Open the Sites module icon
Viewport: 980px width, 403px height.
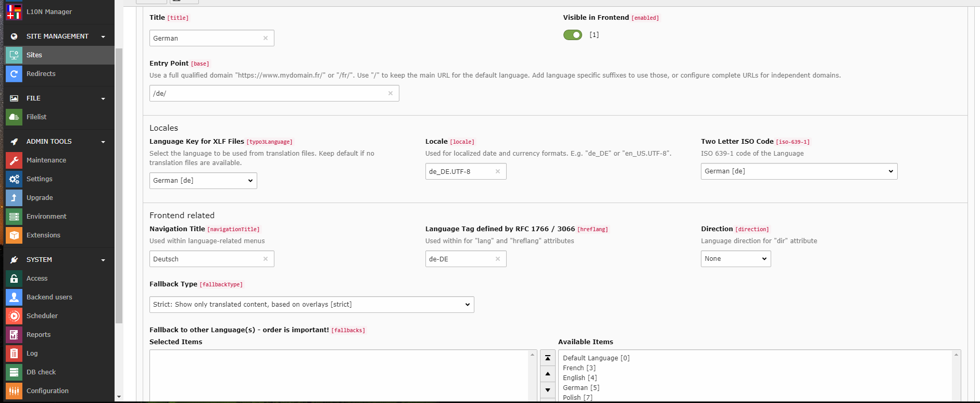14,55
